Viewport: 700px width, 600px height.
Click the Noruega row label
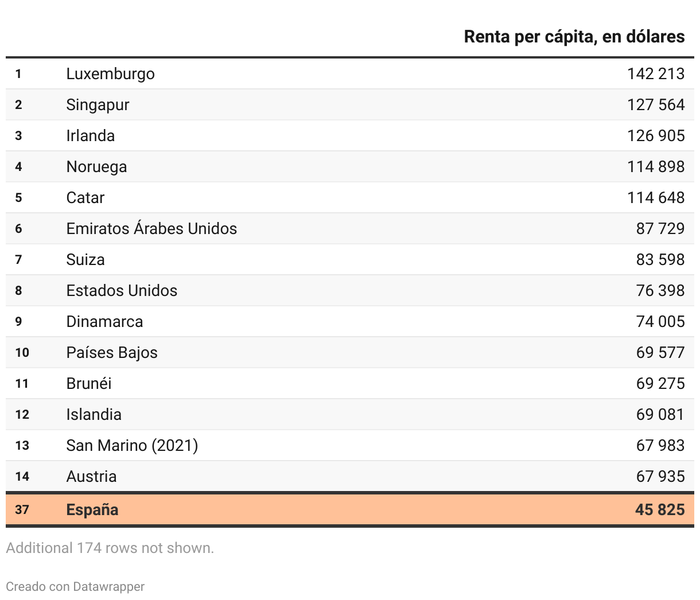click(96, 167)
